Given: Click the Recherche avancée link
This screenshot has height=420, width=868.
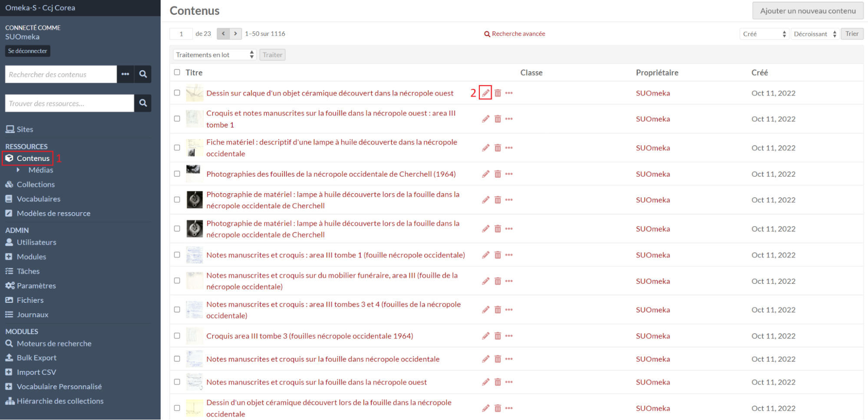Looking at the screenshot, I should tap(515, 34).
